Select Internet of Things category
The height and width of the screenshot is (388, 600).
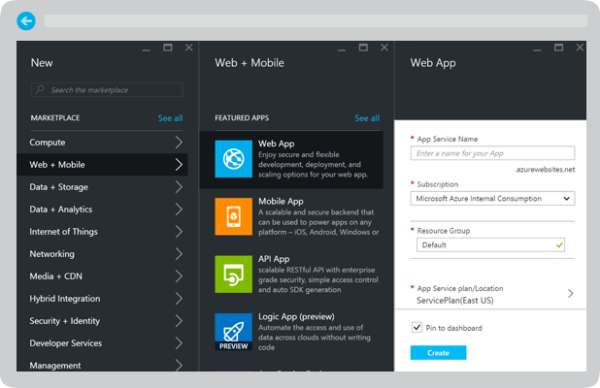tap(102, 231)
